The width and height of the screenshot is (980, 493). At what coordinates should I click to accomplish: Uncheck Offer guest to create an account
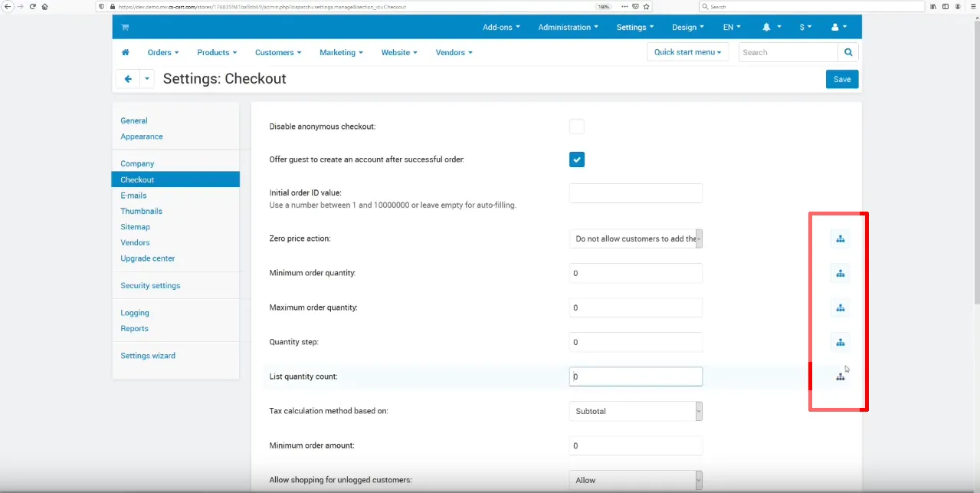coord(577,159)
